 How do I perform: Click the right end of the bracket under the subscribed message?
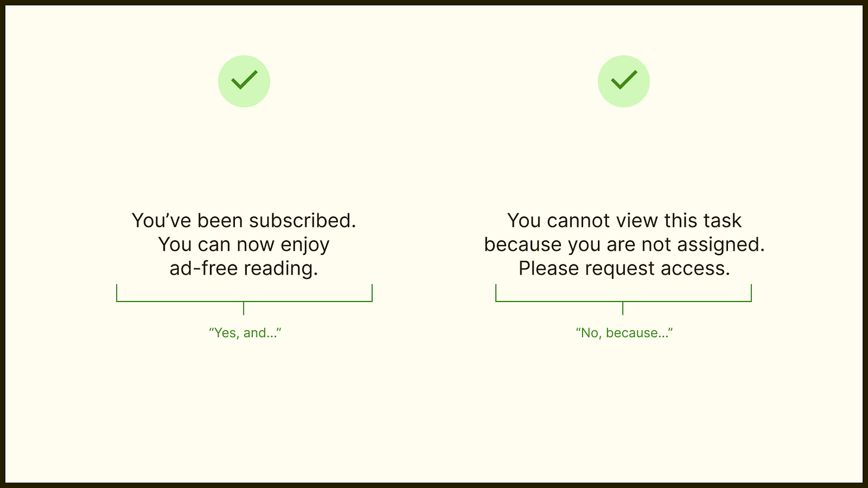tap(372, 293)
